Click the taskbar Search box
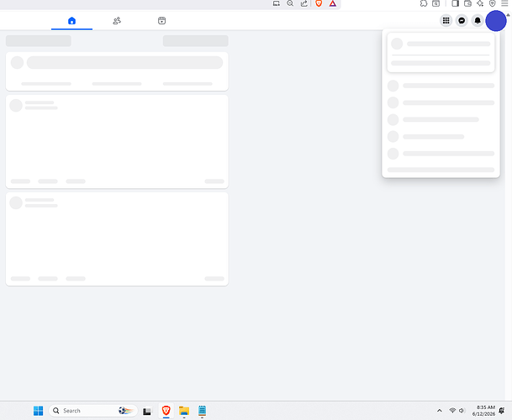Viewport: 512px width, 420px height. (93, 411)
